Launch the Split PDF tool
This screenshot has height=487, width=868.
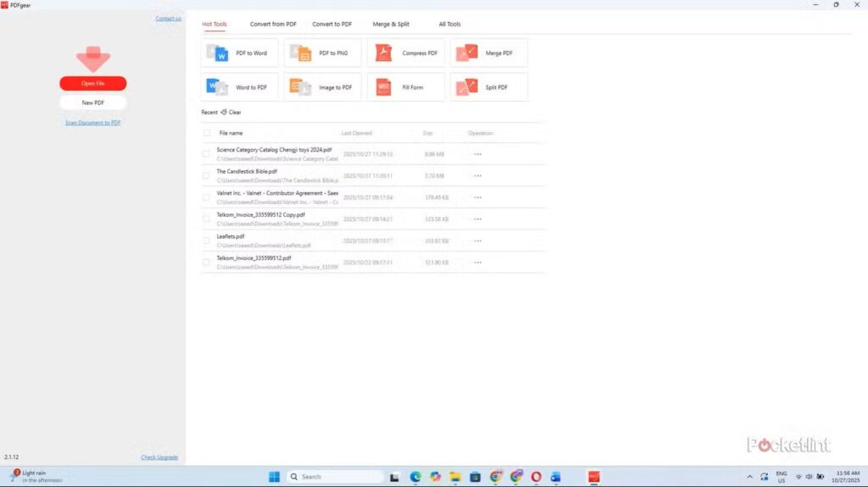489,87
